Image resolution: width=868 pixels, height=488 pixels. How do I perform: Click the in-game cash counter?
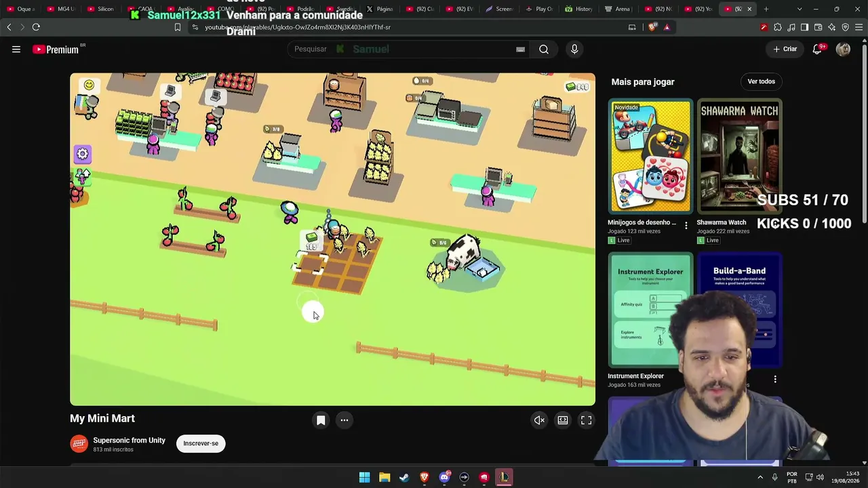(x=577, y=87)
